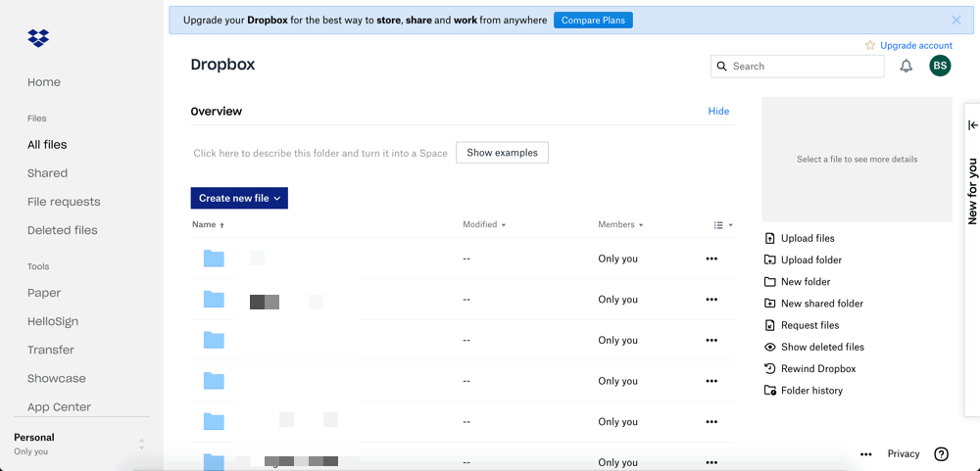Open Shared in the sidebar
The height and width of the screenshot is (471, 980).
pos(47,173)
